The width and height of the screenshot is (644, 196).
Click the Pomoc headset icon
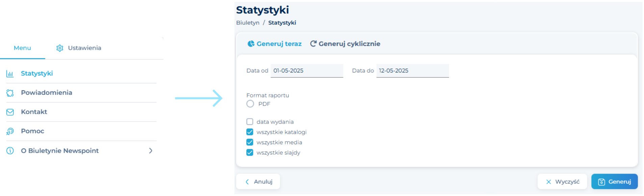pos(10,131)
